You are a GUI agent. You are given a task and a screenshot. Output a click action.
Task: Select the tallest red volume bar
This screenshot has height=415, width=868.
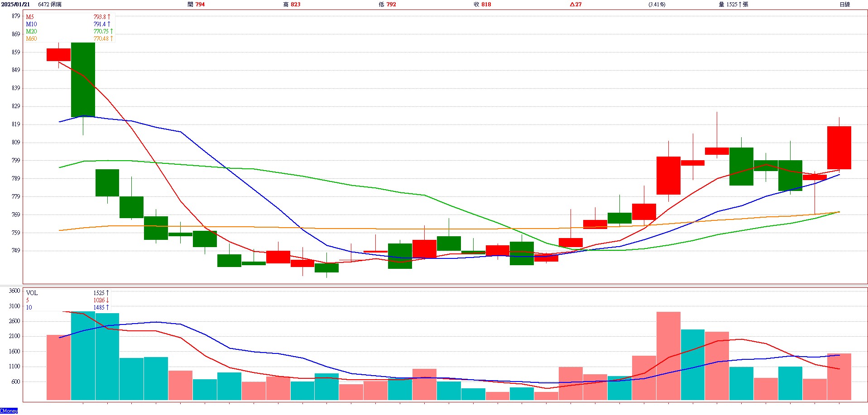[x=668, y=356]
